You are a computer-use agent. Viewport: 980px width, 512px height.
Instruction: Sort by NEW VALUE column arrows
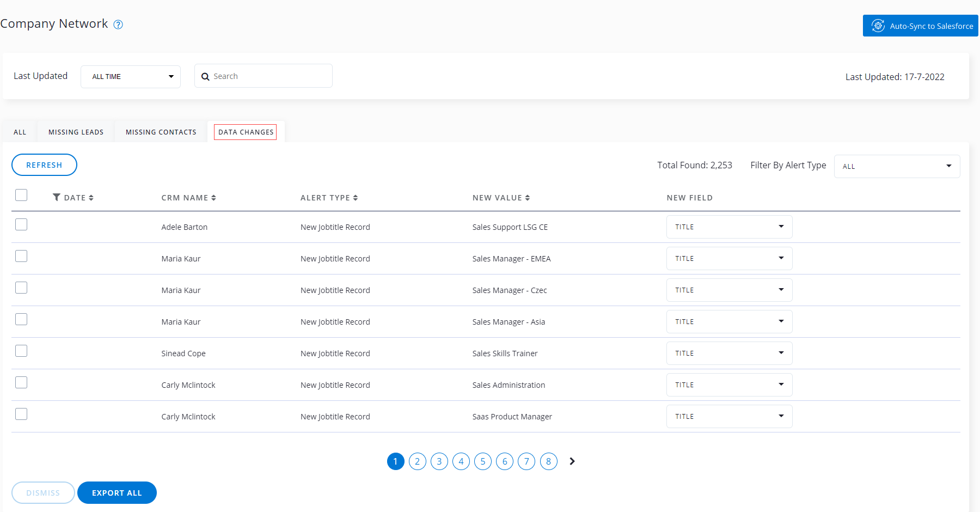point(528,198)
